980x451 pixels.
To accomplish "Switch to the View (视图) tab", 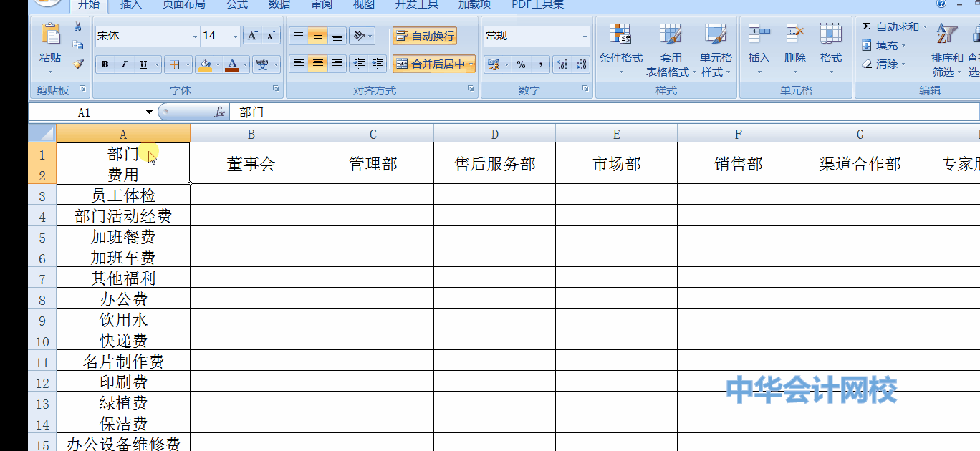I will (364, 5).
